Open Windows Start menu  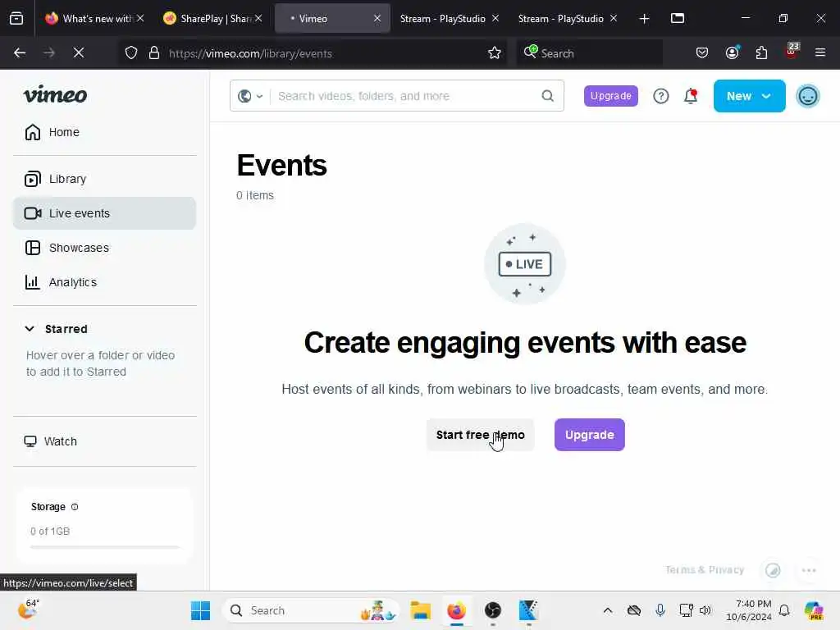click(x=200, y=610)
